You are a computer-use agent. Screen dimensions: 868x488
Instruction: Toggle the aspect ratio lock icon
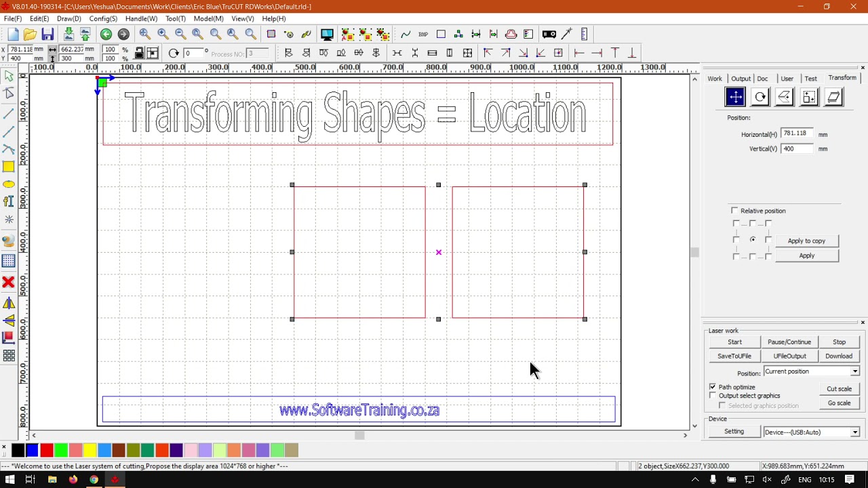139,54
